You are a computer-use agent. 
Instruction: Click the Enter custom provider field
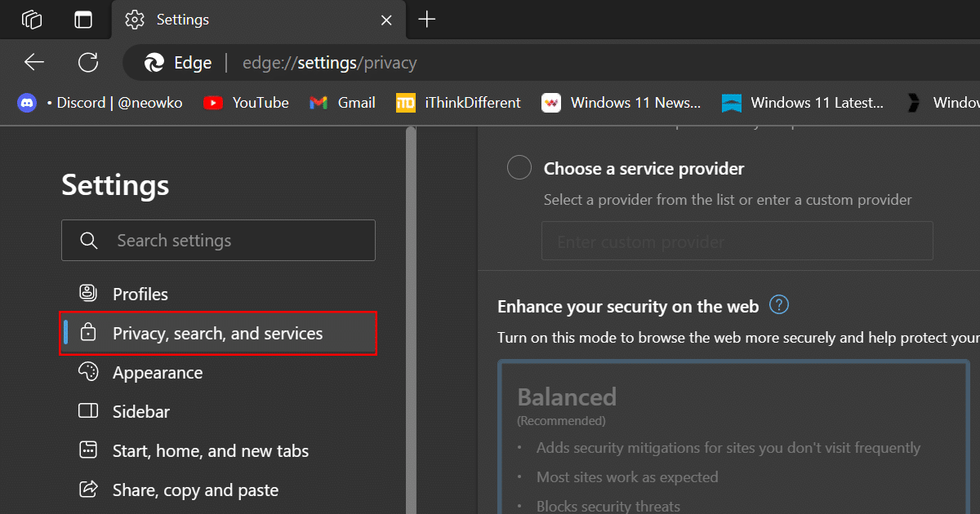pyautogui.click(x=737, y=241)
